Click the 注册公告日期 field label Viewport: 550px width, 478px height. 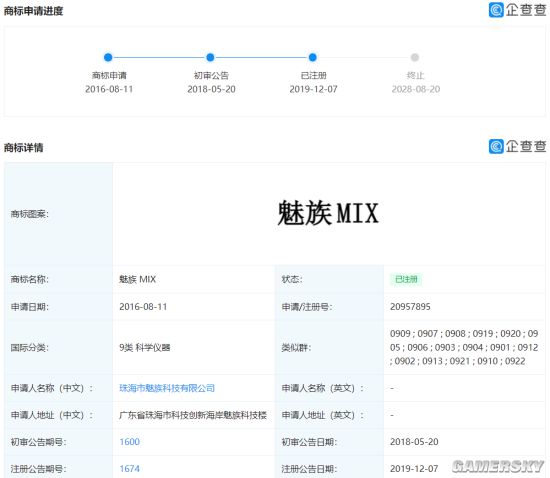(x=309, y=469)
